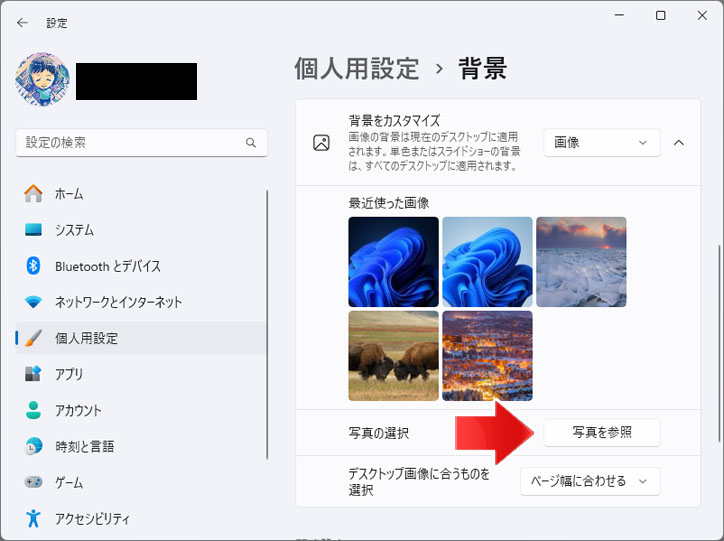Click the paintbrush personalization icon

[x=33, y=338]
